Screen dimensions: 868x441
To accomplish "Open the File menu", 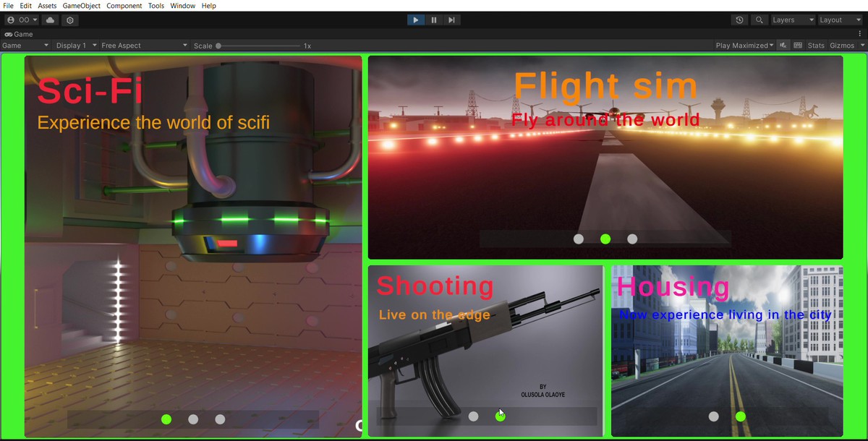I will (9, 5).
